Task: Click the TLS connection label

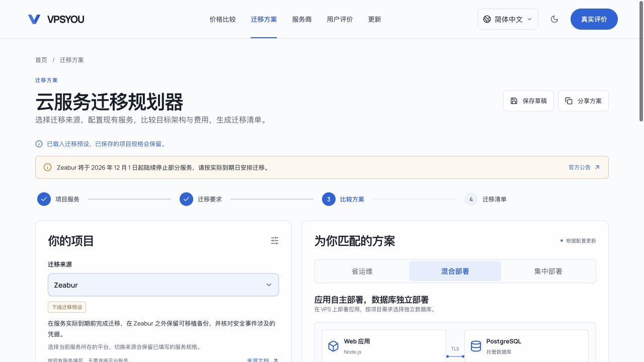Action: coord(455,348)
